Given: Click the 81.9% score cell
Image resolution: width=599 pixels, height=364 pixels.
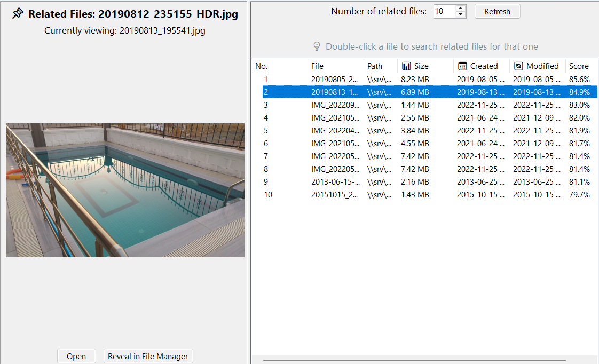Looking at the screenshot, I should [579, 131].
